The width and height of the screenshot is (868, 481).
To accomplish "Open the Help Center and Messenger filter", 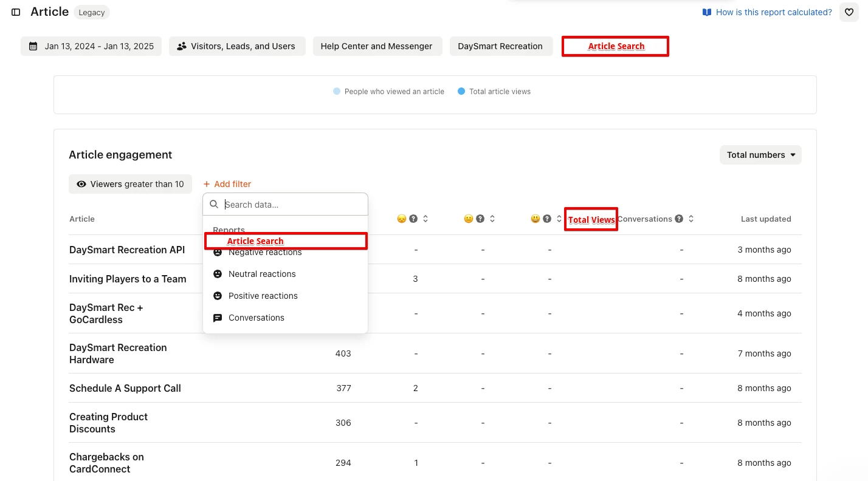I will point(376,46).
